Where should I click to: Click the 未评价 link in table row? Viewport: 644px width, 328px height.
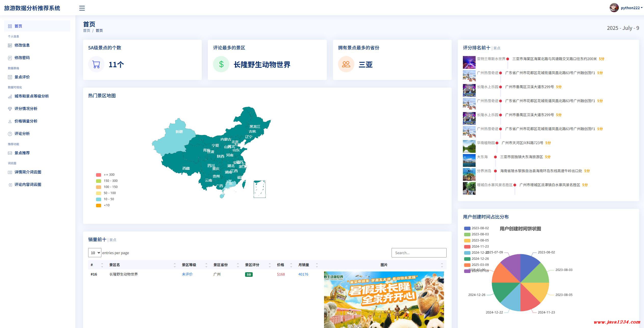pos(187,274)
